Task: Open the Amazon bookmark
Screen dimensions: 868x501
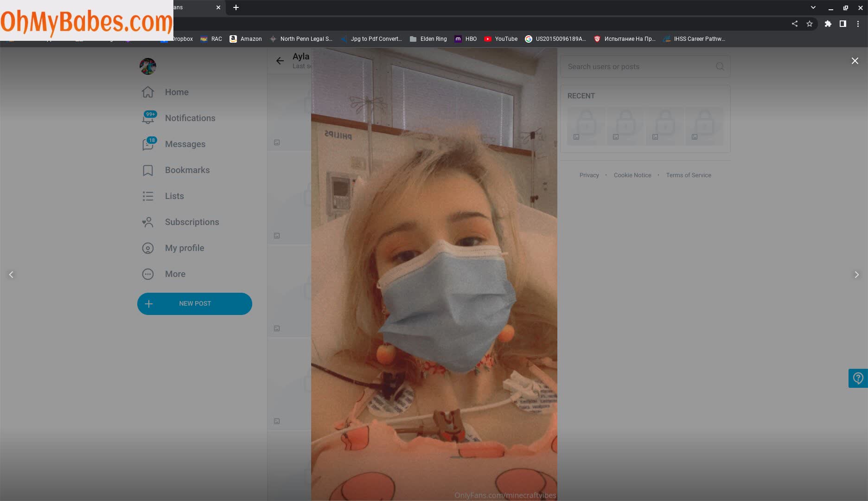Action: coord(246,39)
